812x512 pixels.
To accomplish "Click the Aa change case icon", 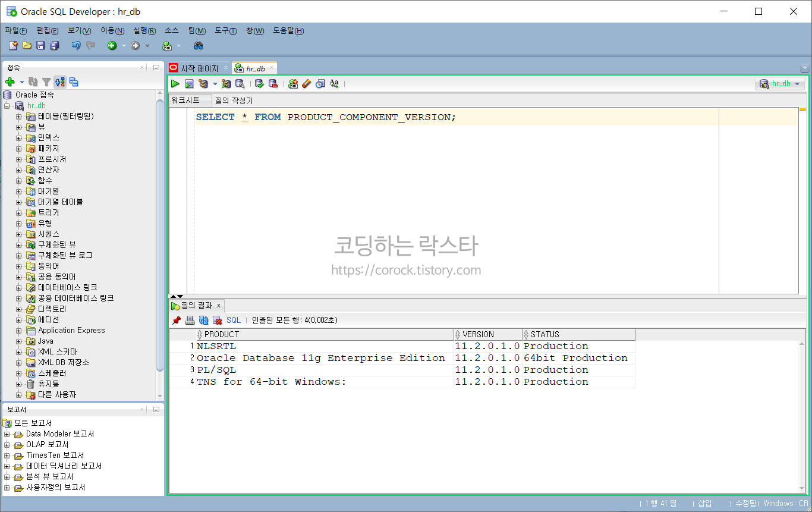I will tap(334, 84).
